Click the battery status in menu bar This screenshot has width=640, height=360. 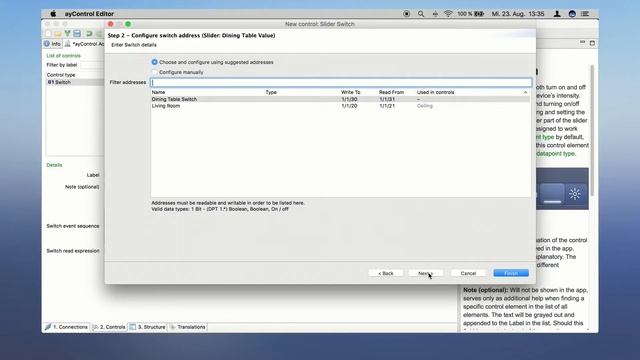(471, 13)
